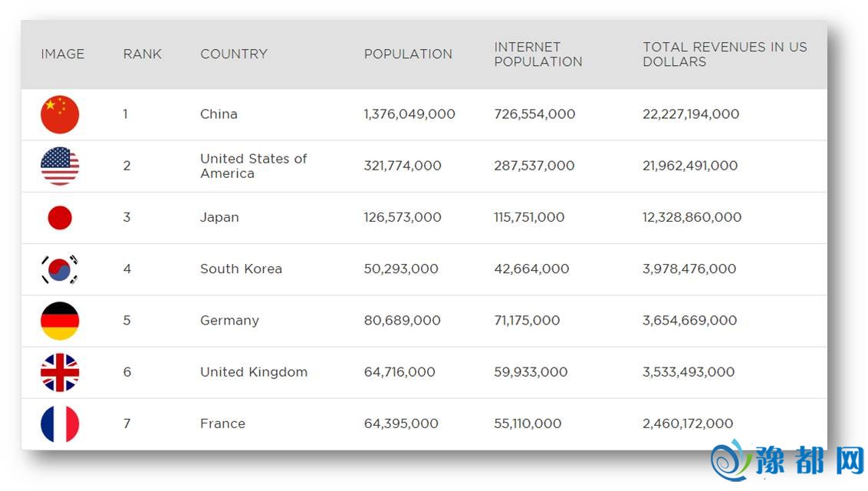Select the United Kingdom country name

[254, 372]
